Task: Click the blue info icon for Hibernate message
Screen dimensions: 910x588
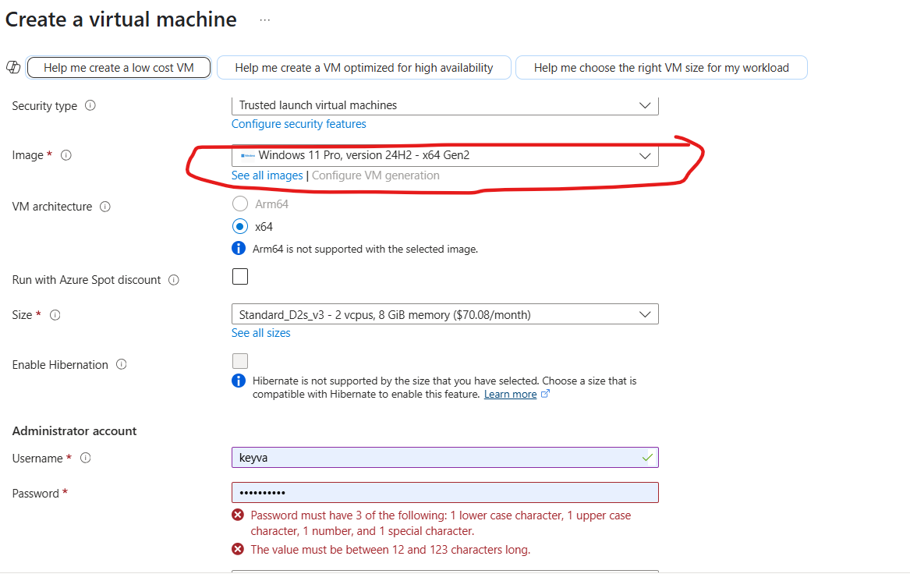Action: pos(239,381)
